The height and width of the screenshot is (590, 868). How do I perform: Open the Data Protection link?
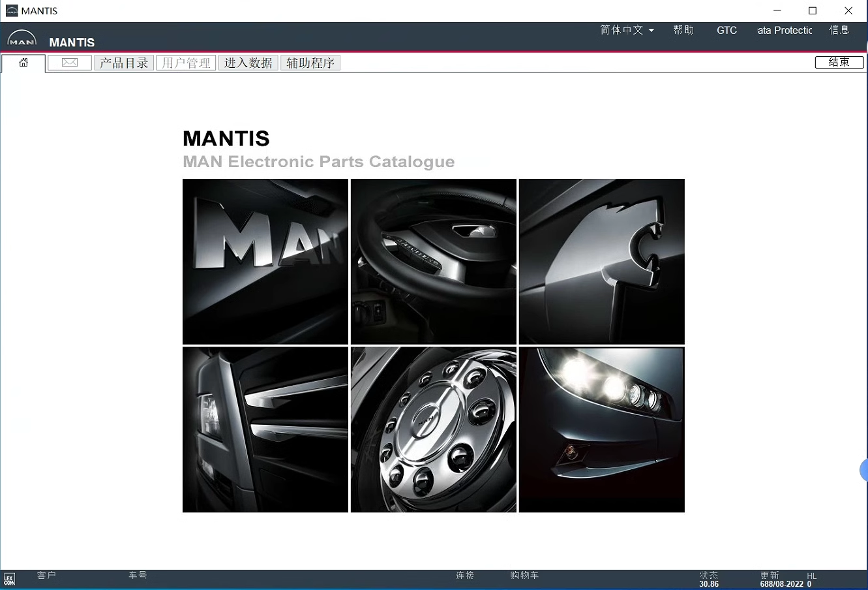tap(785, 30)
